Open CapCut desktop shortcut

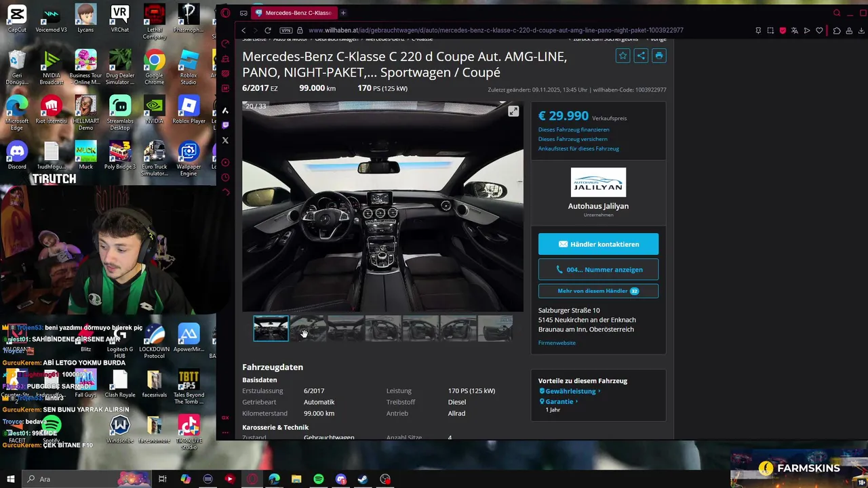tap(17, 19)
